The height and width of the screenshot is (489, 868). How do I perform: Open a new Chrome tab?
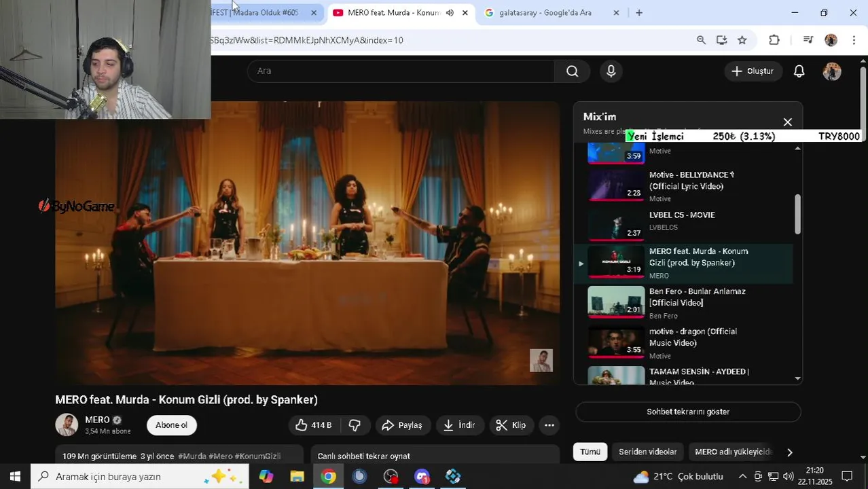638,12
